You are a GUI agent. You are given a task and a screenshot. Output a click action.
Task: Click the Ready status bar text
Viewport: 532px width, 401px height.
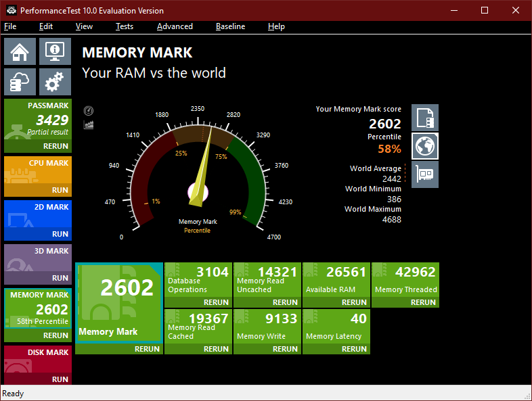click(x=13, y=394)
